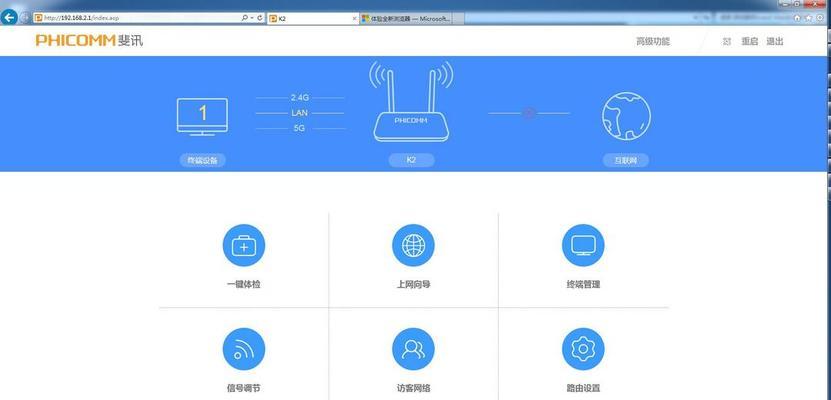
Task: Open the 终端管理 monitor icon
Action: click(583, 245)
